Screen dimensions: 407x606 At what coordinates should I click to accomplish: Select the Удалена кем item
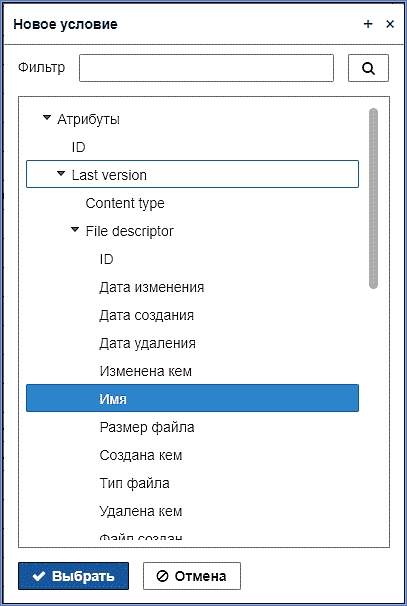[140, 511]
